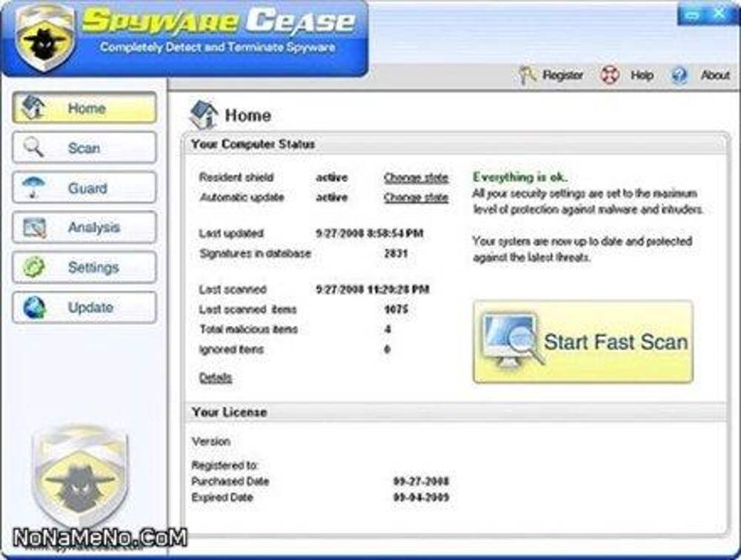Open the About link text

[716, 75]
